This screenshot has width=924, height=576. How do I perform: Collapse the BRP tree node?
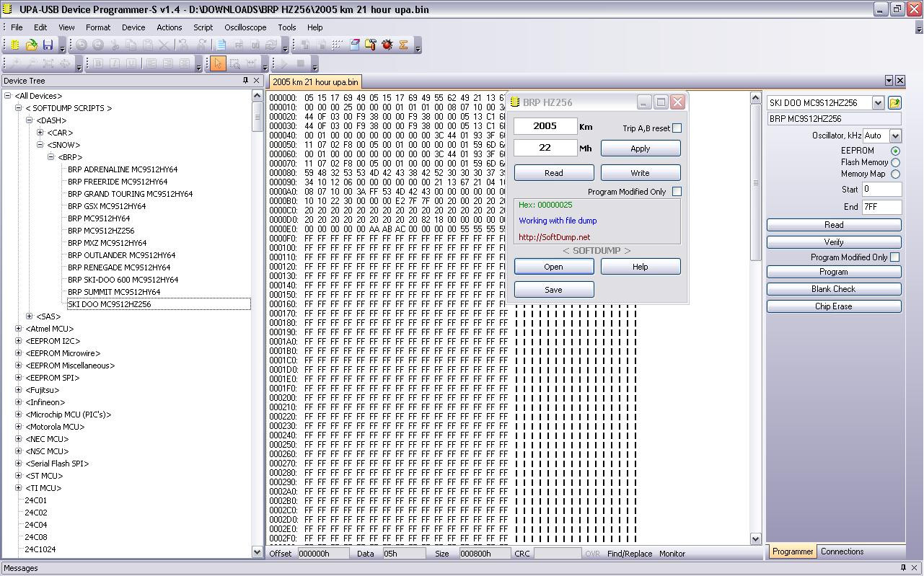tap(51, 157)
